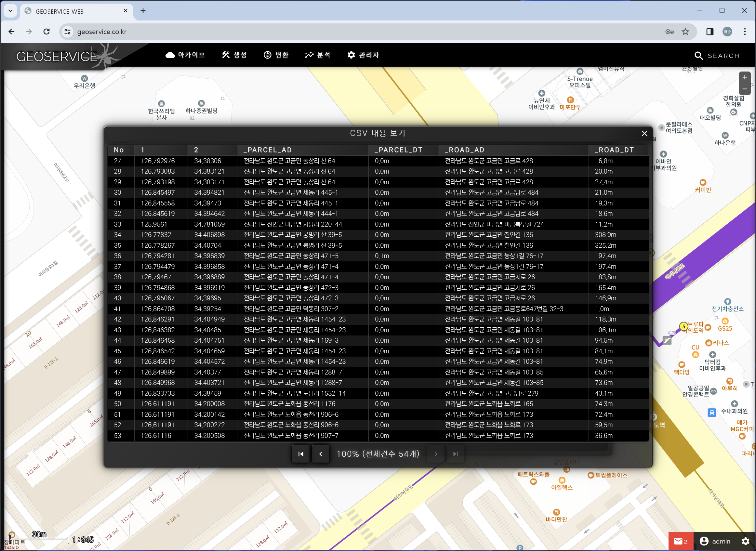Open the 분석 menu
756x551 pixels.
317,55
